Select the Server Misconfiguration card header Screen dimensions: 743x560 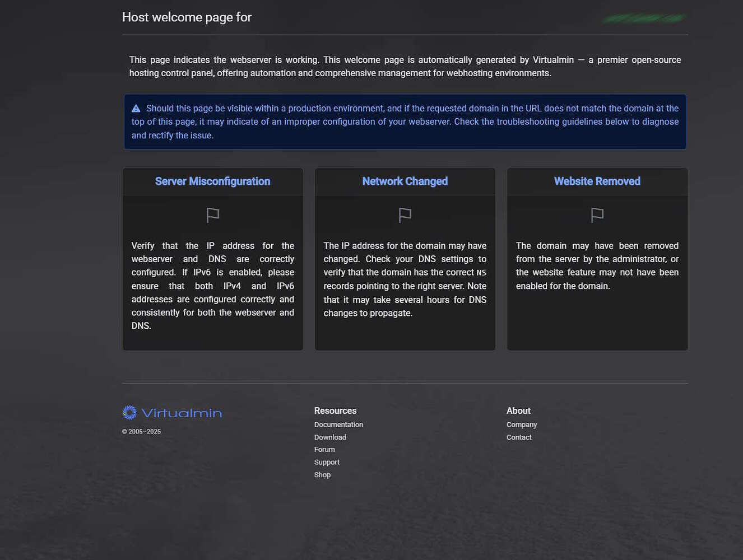212,181
